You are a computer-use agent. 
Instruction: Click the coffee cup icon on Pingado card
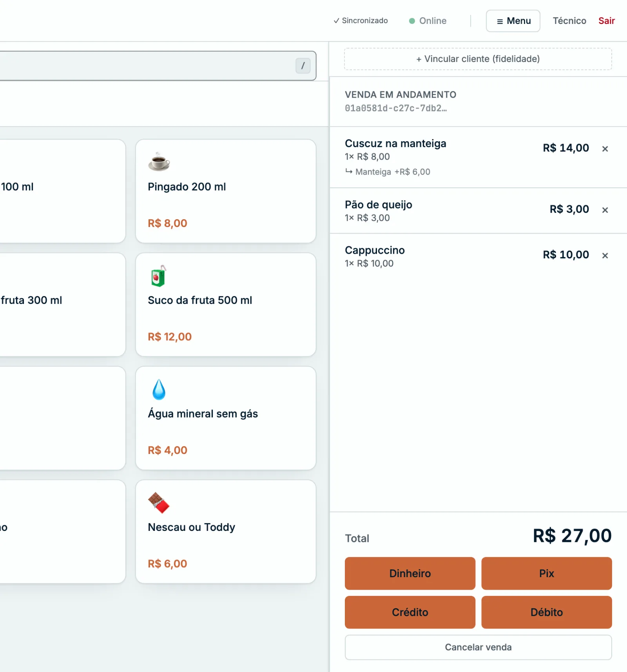159,162
